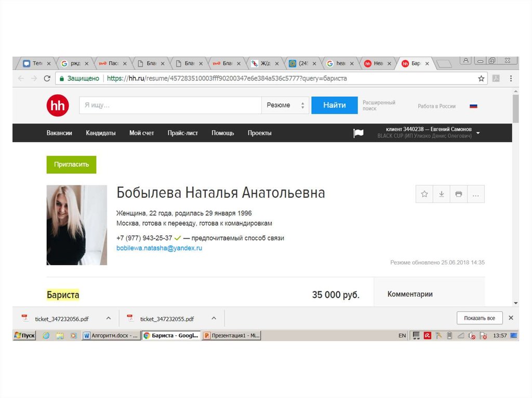This screenshot has height=398, width=532.
Task: Click the candidate's profile photo
Action: click(76, 225)
